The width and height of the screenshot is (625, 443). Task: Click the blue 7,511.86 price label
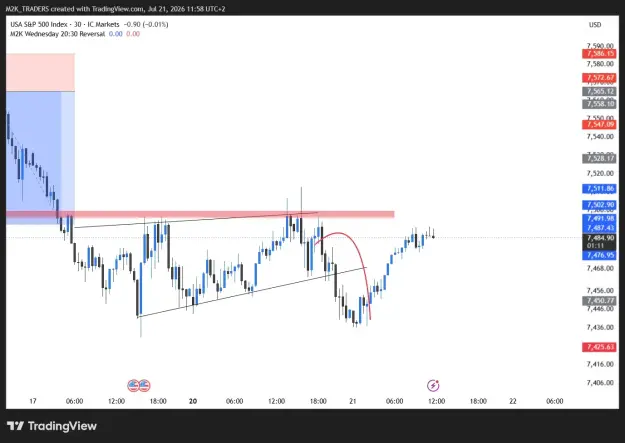[599, 188]
